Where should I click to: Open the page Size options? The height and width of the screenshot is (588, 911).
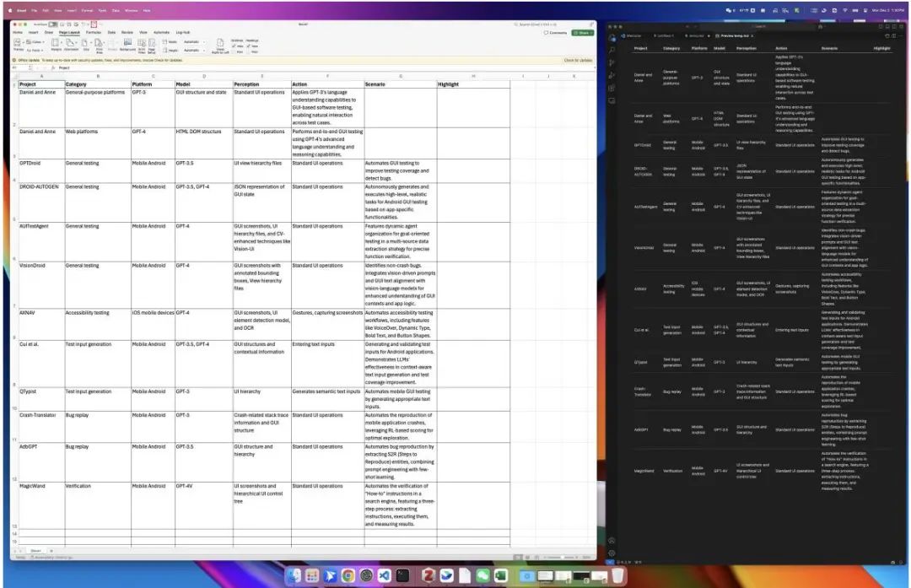(85, 45)
